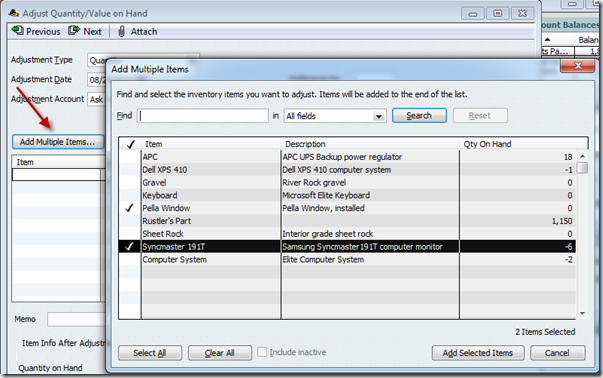Click the item list scroll up arrow

582,156
